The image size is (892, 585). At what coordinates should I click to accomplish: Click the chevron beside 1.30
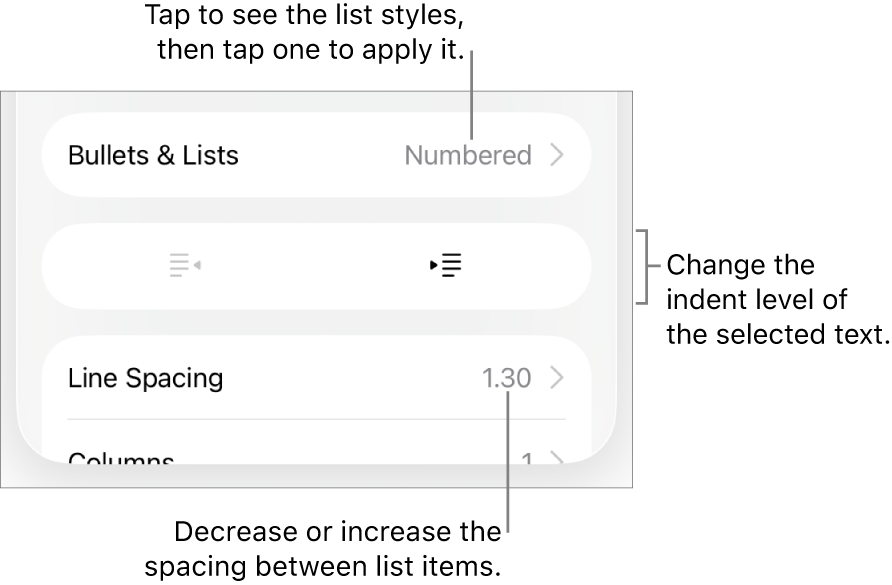(x=558, y=378)
